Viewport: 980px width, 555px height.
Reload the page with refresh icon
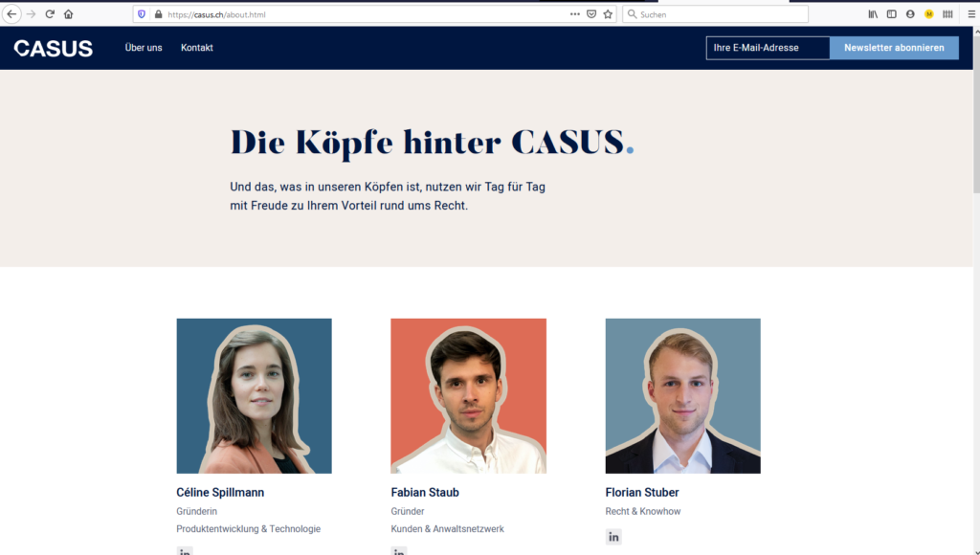[x=50, y=13]
